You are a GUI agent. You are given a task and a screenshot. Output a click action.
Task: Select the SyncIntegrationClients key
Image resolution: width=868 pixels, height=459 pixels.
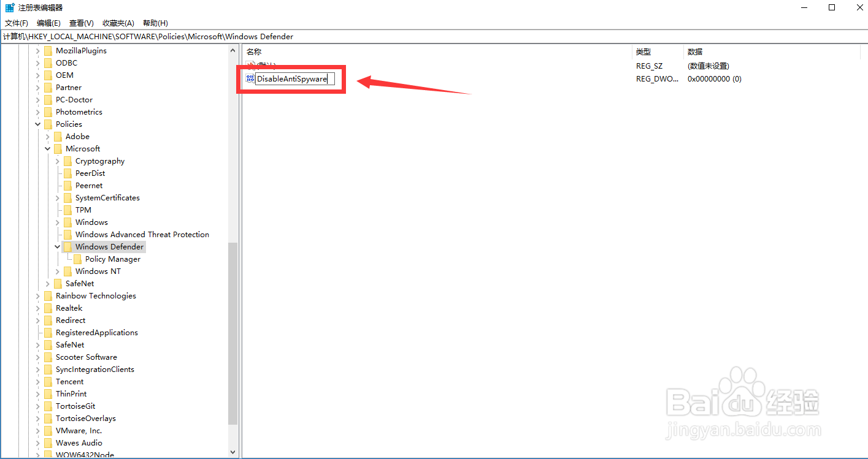95,369
